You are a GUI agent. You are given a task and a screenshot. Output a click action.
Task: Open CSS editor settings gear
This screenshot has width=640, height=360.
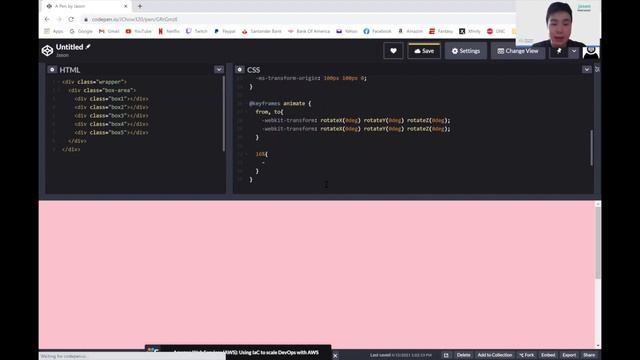(240, 70)
